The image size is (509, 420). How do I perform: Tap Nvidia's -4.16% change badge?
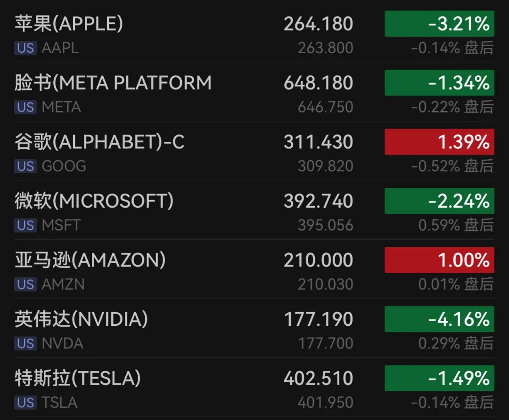coord(439,319)
